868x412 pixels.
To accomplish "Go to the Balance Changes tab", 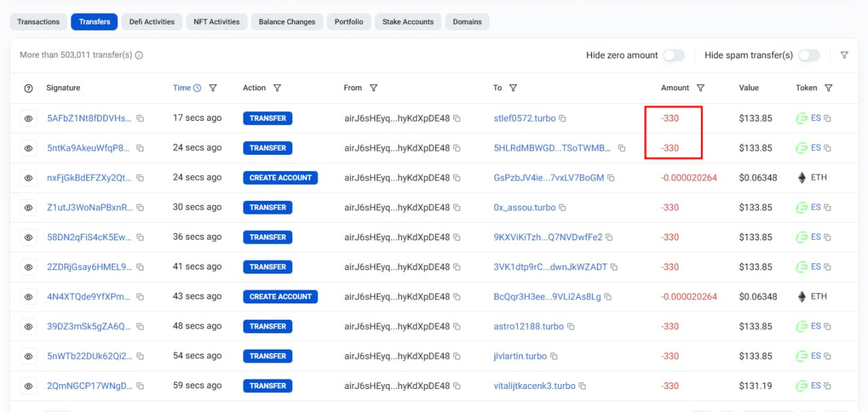I will point(287,22).
